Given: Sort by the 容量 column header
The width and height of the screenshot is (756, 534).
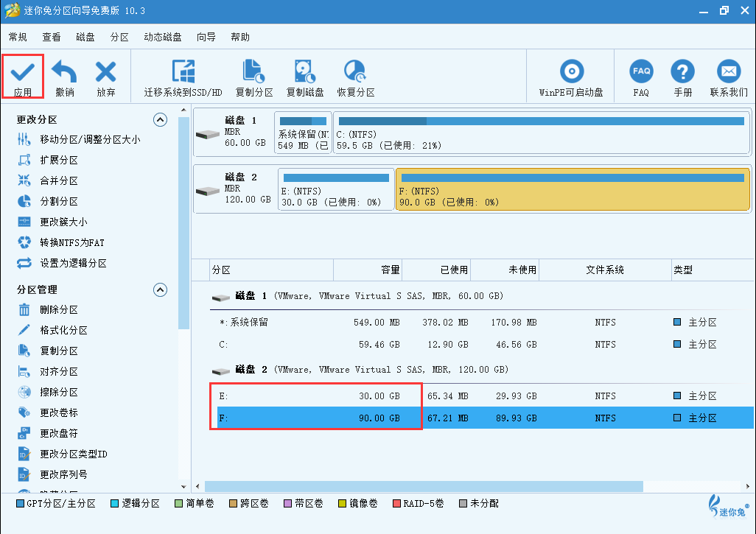Looking at the screenshot, I should click(368, 270).
